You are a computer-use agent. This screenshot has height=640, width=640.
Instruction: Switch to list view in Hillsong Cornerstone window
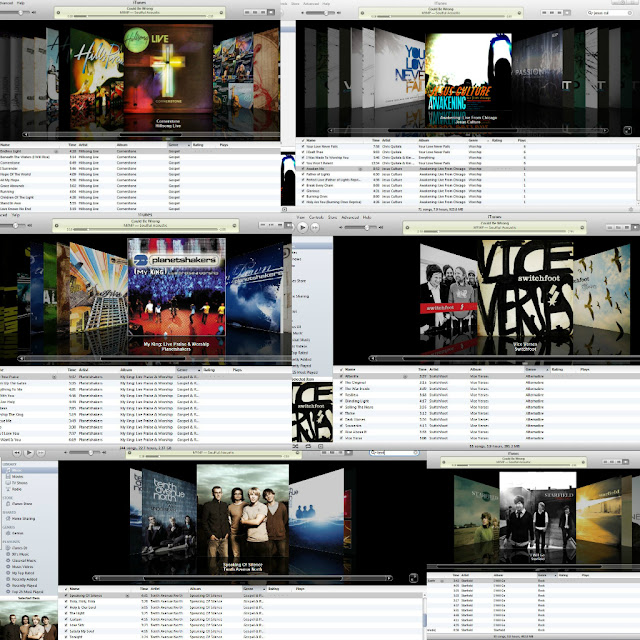pyautogui.click(x=247, y=12)
